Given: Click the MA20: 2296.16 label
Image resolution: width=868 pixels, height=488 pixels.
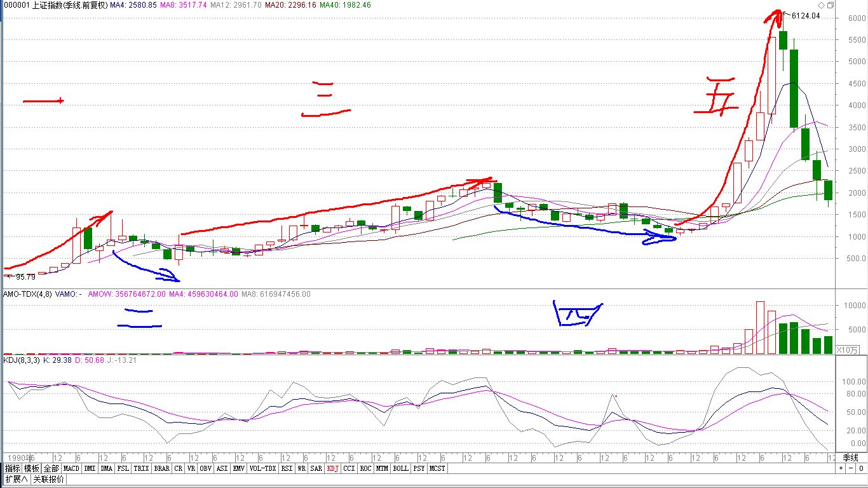Looking at the screenshot, I should click(290, 5).
